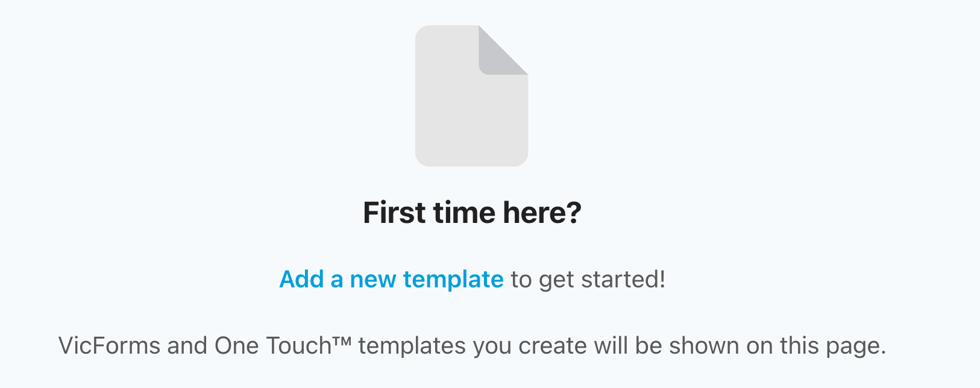Viewport: 980px width, 388px height.
Task: Click the word 'Add' in the blue link
Action: point(302,280)
